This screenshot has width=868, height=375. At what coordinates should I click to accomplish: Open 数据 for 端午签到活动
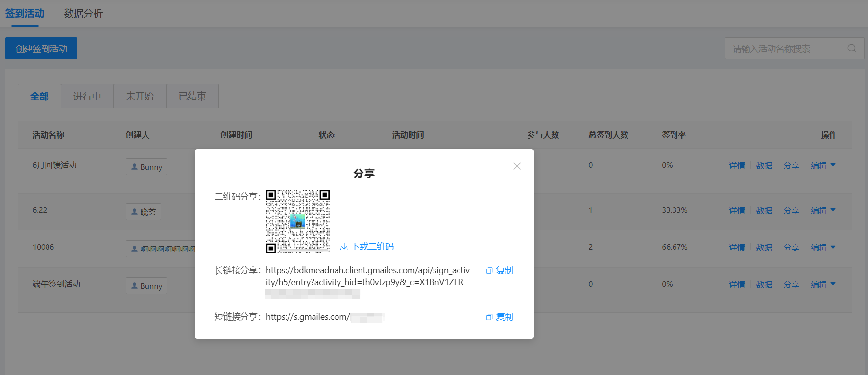tap(764, 285)
